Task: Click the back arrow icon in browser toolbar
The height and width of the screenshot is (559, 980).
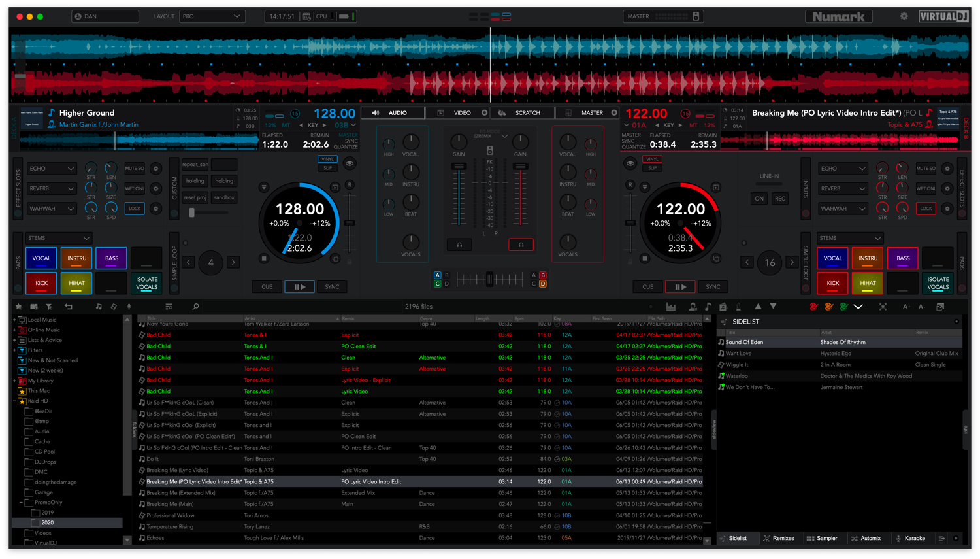Action: [68, 307]
